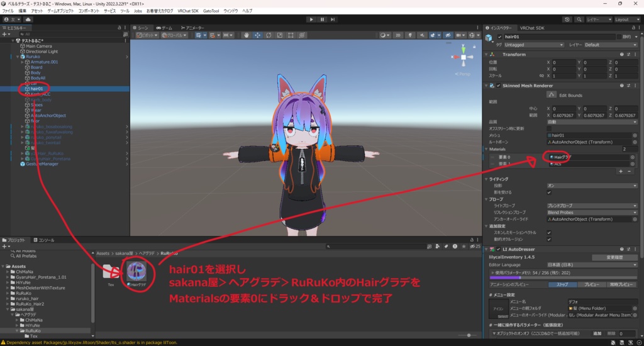Toggle オフスクリーン時に更新 checkbox
This screenshot has height=346, width=644.
(549, 128)
